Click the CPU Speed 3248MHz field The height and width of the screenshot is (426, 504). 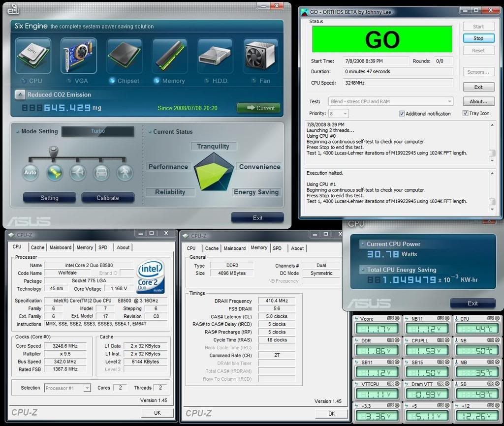tap(398, 83)
